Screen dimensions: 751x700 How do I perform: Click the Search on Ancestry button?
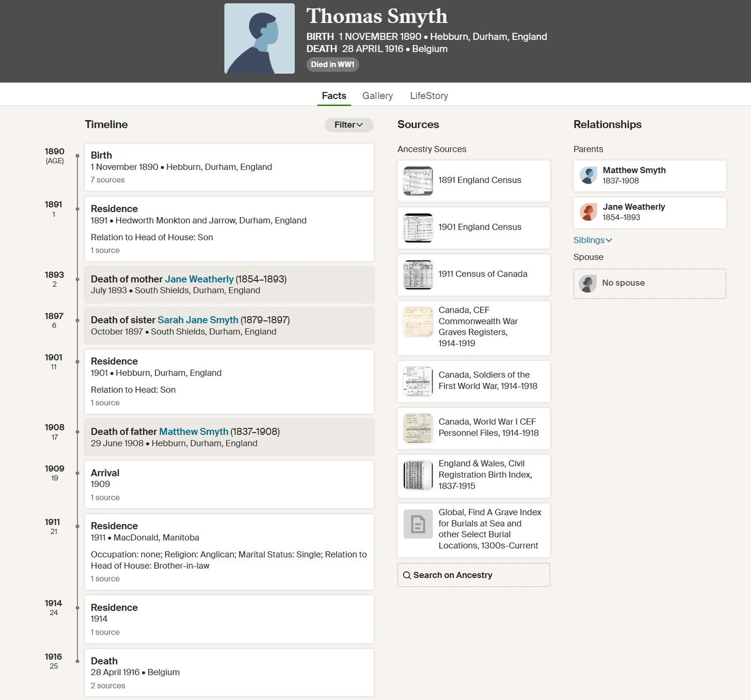[473, 575]
